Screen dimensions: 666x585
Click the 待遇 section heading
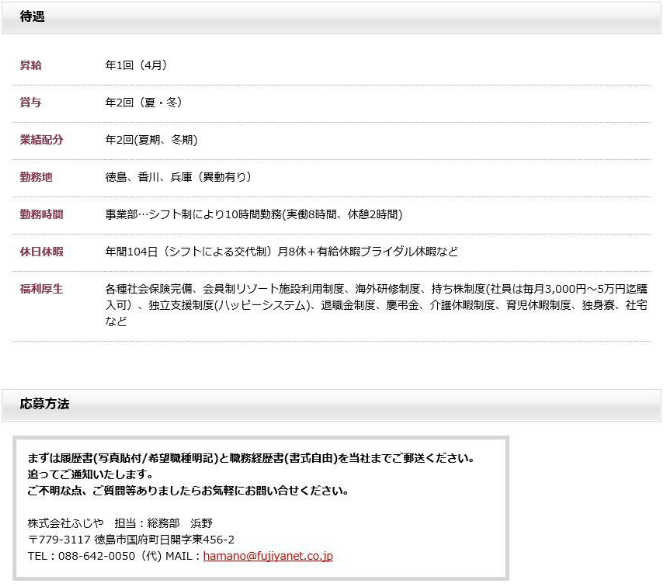point(32,17)
